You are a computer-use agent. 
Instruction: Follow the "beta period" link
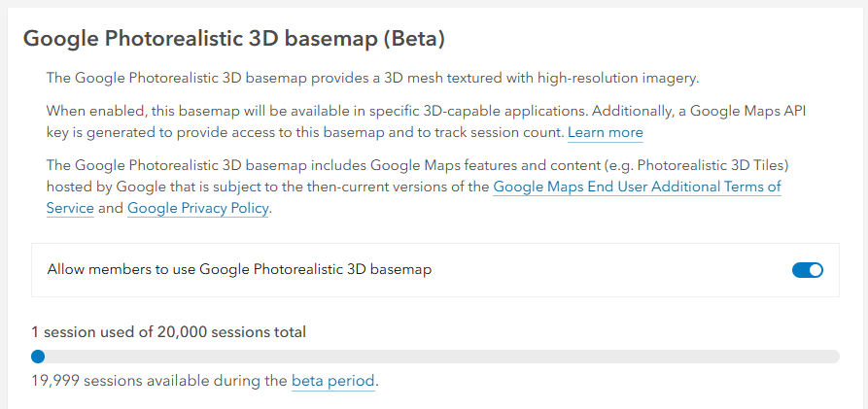(x=332, y=381)
